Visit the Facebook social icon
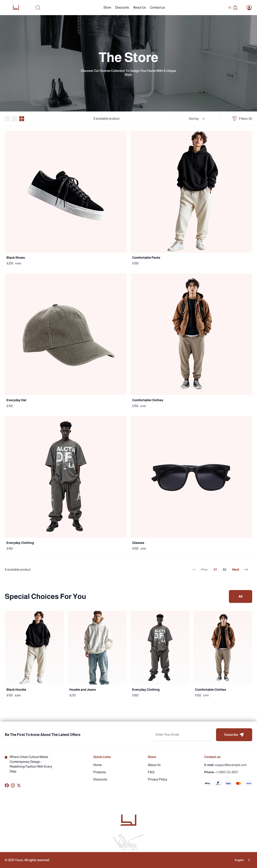Viewport: 257px width, 868px height. pyautogui.click(x=7, y=785)
